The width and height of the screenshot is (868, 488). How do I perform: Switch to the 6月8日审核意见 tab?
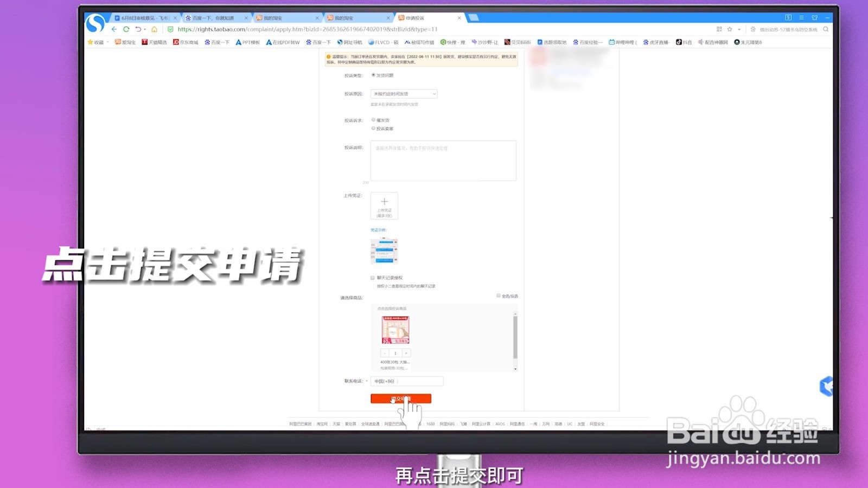click(145, 18)
